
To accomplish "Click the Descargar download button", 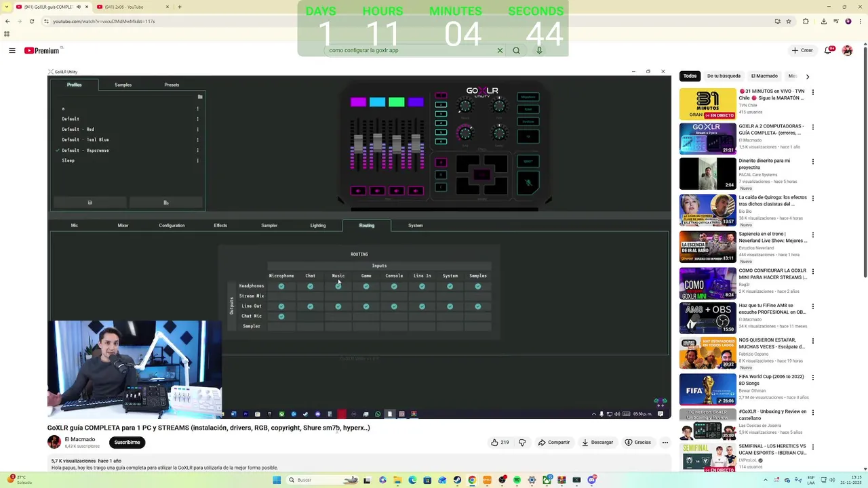I will (597, 442).
